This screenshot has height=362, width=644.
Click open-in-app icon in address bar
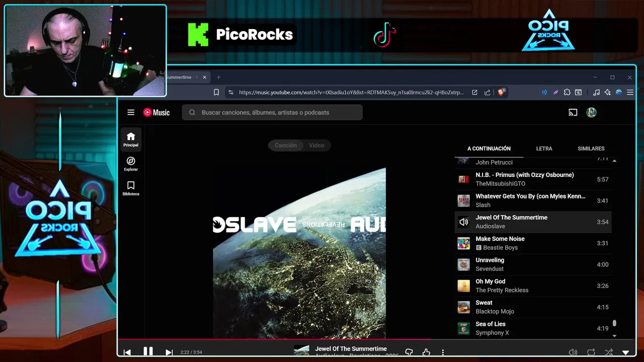tap(474, 93)
